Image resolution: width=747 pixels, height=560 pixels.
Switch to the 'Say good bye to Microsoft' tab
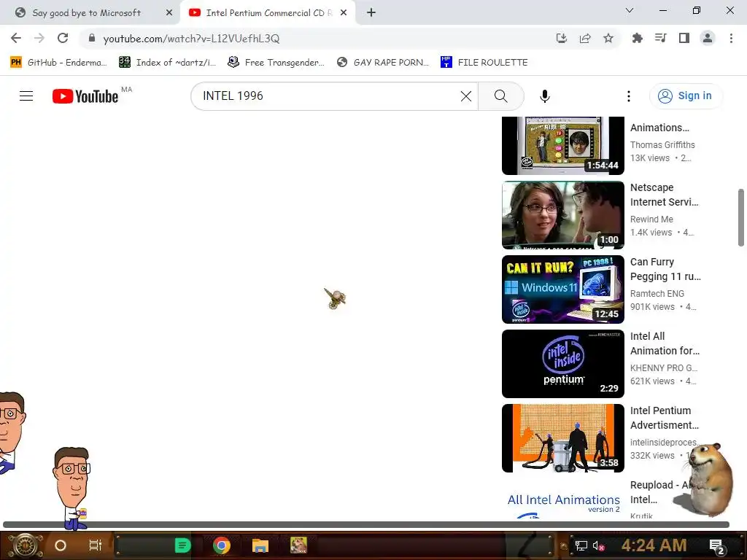[x=90, y=13]
